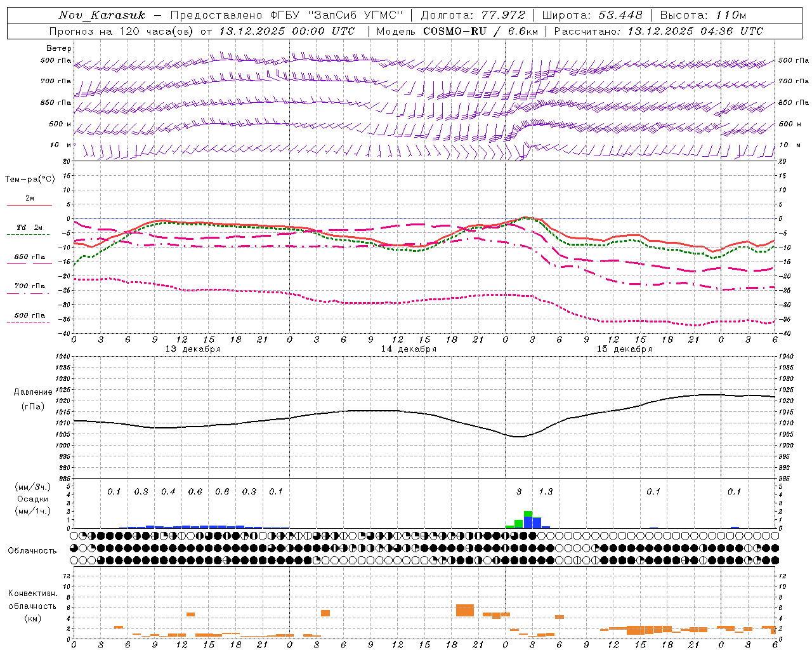Click the "Высота: 110м" header field
812x650 pixels.
pyautogui.click(x=703, y=15)
